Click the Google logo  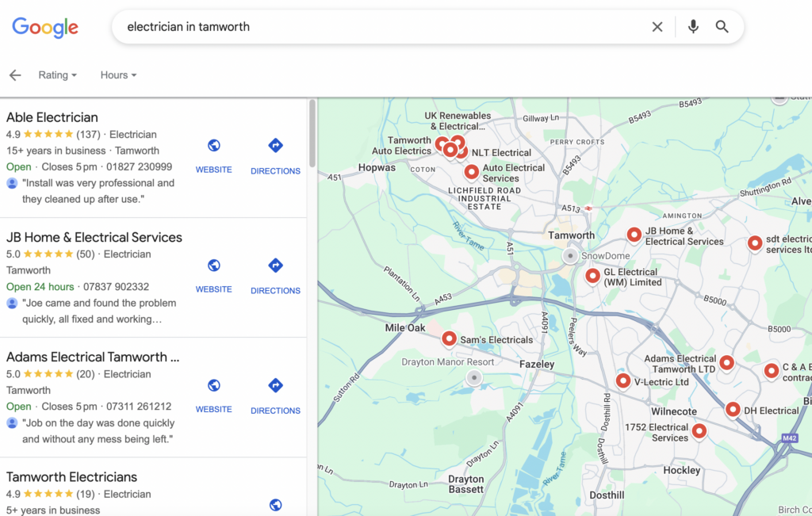point(45,27)
